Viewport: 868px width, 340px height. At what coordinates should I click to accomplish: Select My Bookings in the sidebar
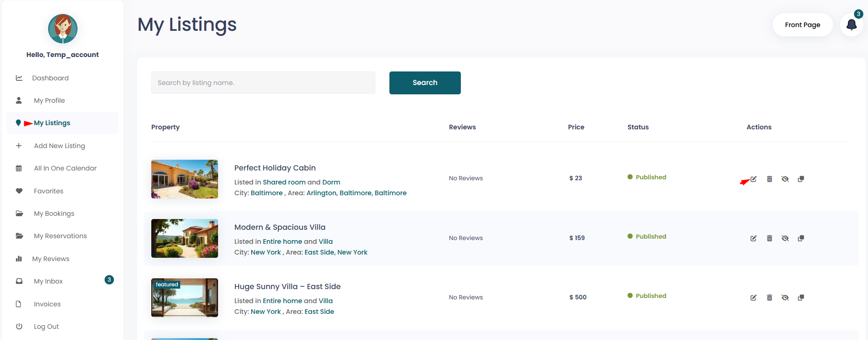(x=54, y=213)
